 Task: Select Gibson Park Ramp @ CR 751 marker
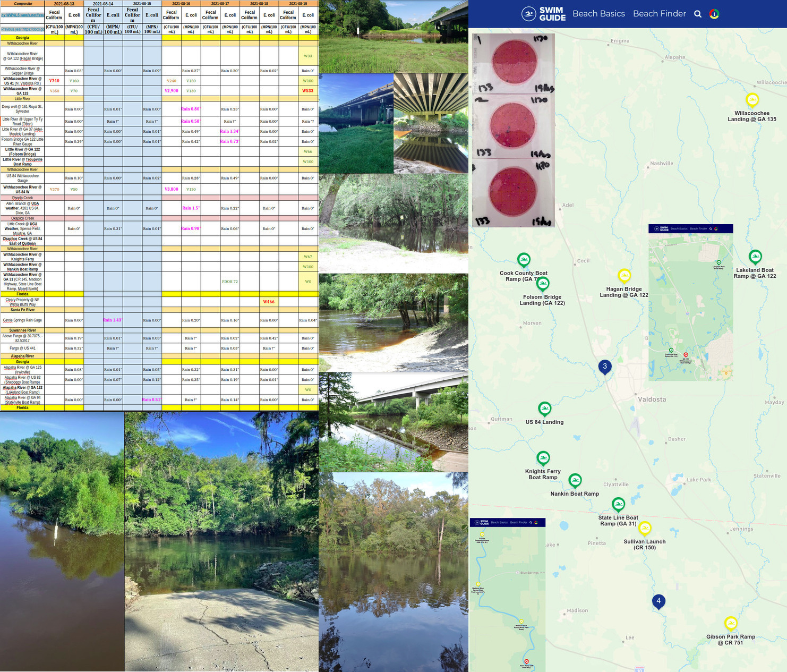(x=731, y=623)
